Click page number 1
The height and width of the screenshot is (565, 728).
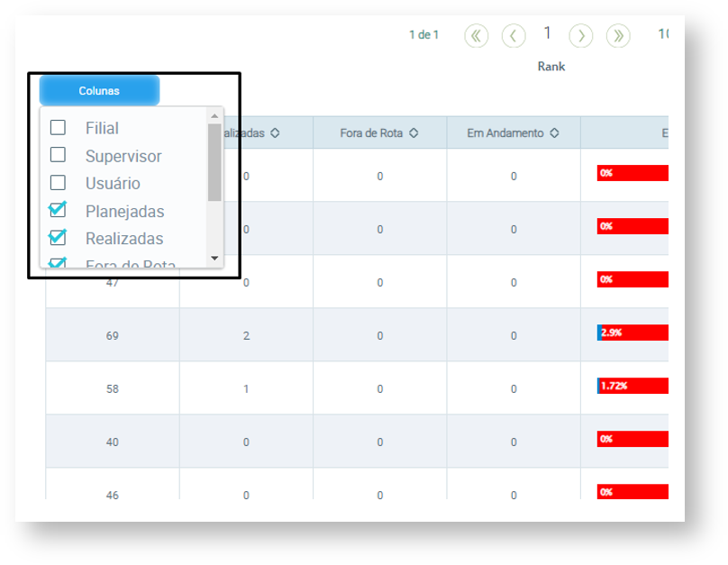547,34
